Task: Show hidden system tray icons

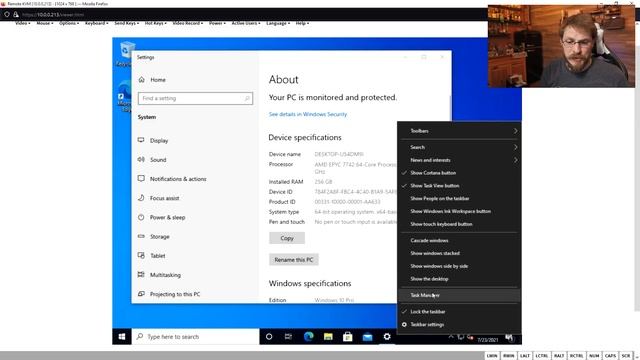Action: tap(451, 337)
